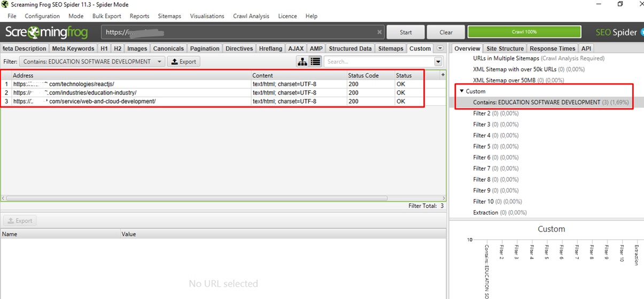This screenshot has width=644, height=299.
Task: Open the Filter dropdown for Custom tab
Action: tap(91, 62)
